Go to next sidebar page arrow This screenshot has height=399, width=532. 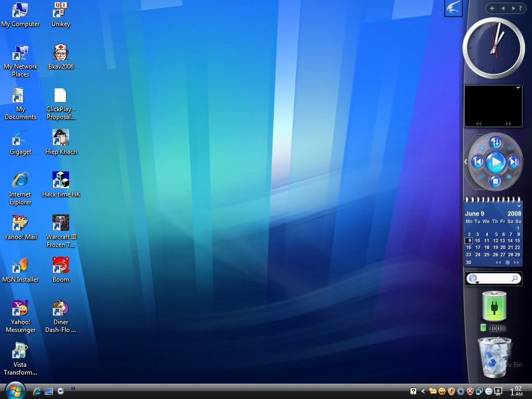[x=513, y=8]
